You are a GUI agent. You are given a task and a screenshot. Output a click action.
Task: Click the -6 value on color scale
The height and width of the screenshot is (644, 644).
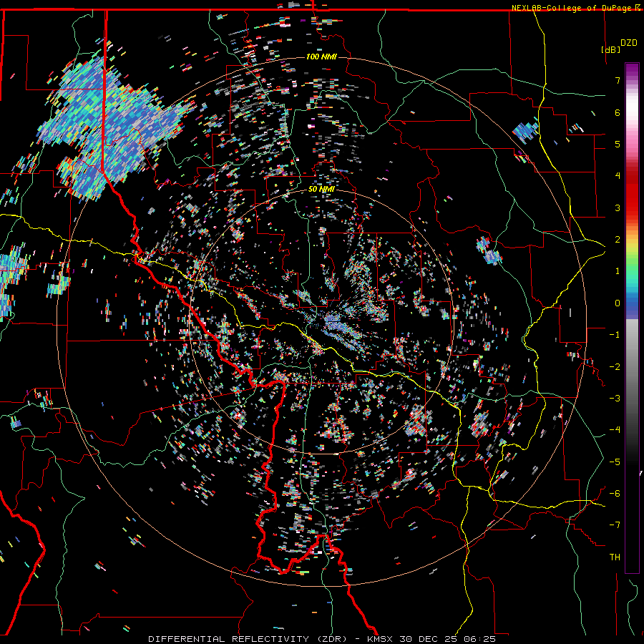(615, 494)
